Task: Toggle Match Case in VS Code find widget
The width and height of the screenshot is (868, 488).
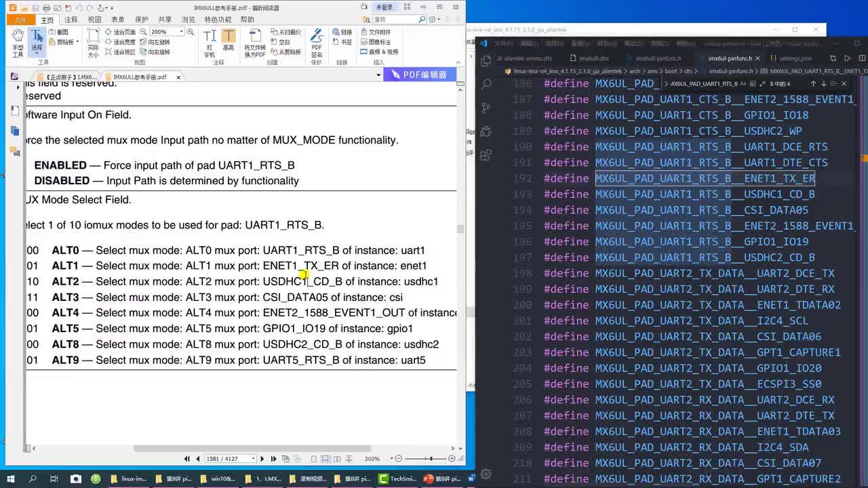Action: click(743, 84)
